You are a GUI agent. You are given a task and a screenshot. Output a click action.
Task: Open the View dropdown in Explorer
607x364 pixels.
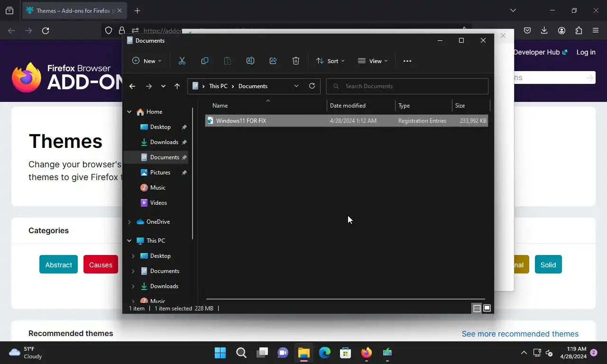coord(373,61)
